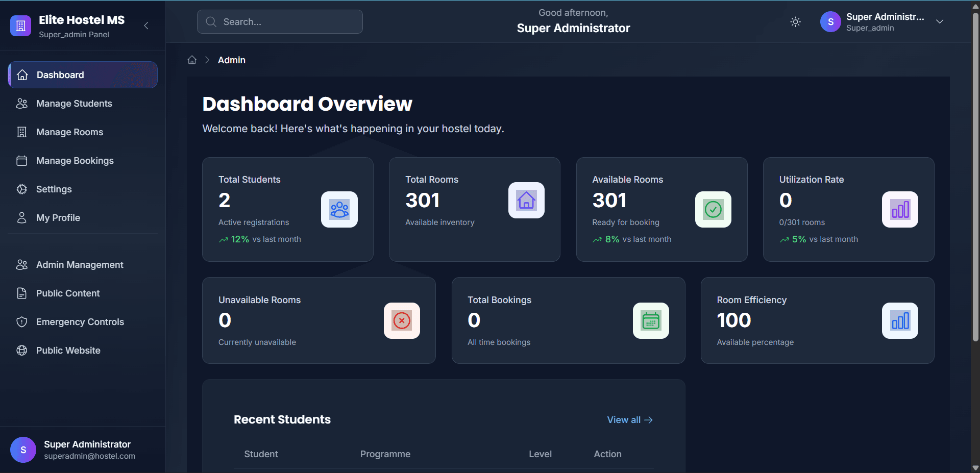Viewport: 980px width, 473px height.
Task: Toggle light mode with the sun icon
Action: (795, 21)
